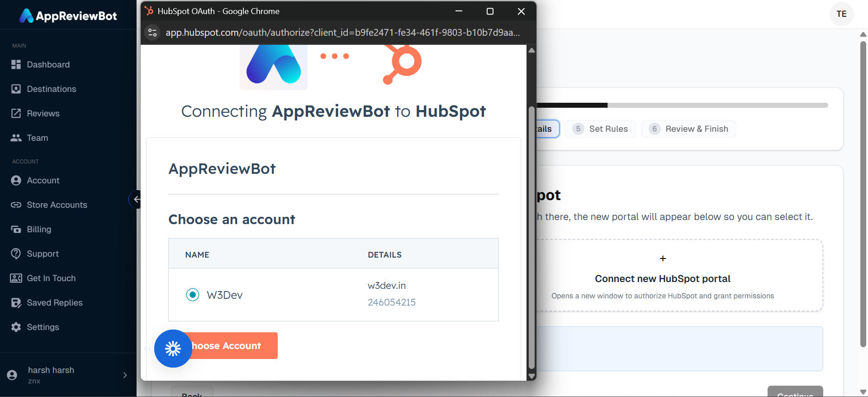Click Connect new HubSpot portal card

[679, 275]
